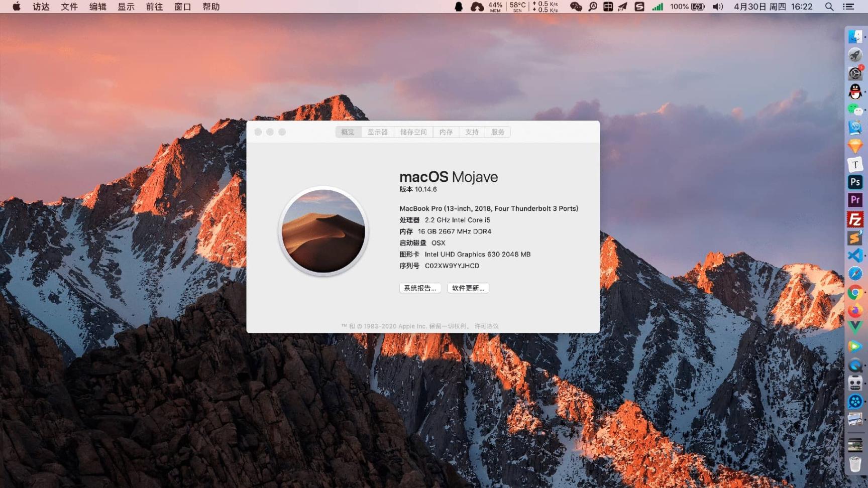Screen dimensions: 868x488
Task: Click the 软件更新... button
Action: [468, 288]
